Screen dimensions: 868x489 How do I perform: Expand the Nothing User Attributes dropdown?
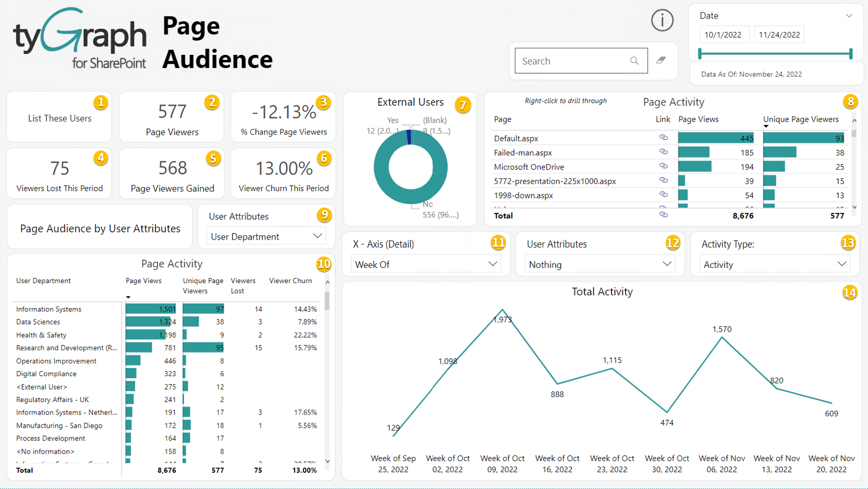coord(667,264)
